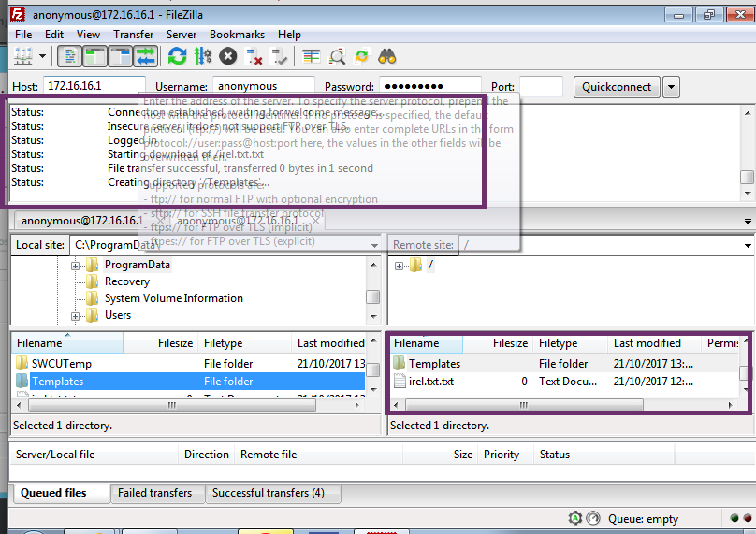Toggle transfer queue display
The image size is (756, 534).
tap(146, 56)
